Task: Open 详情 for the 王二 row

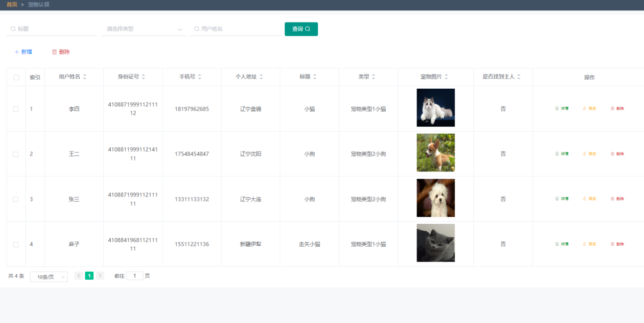Action: 562,154
